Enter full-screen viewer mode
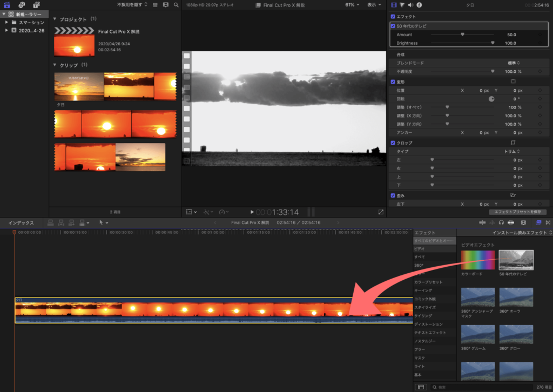553x392 pixels. point(381,212)
